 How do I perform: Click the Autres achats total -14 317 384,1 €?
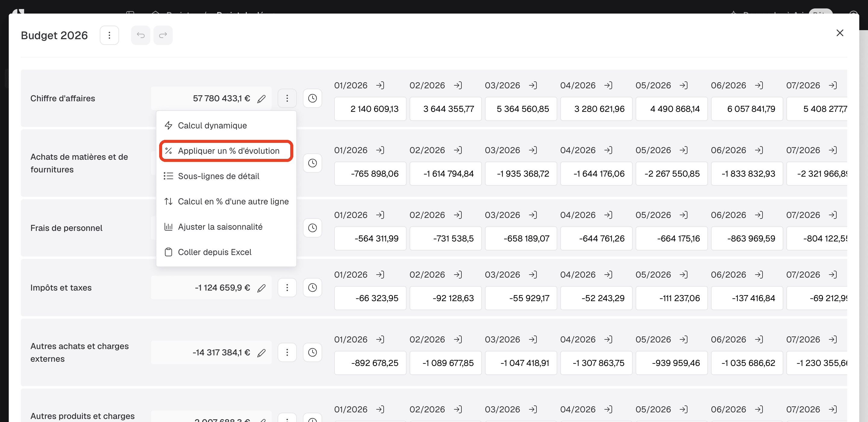[x=222, y=352]
